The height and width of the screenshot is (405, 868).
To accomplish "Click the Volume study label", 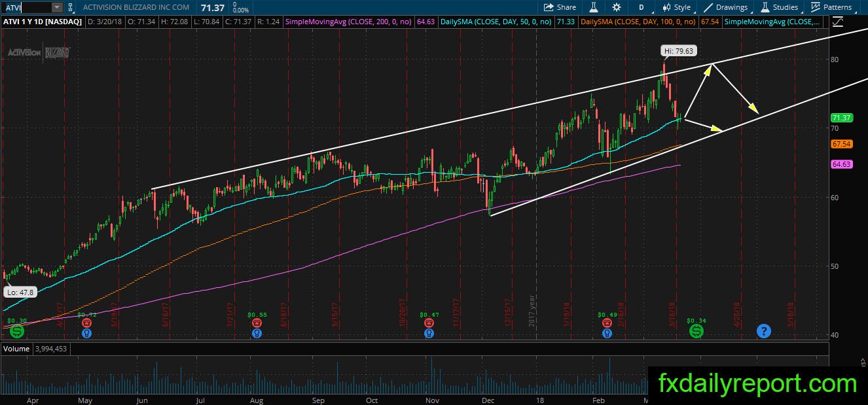I will tap(16, 349).
